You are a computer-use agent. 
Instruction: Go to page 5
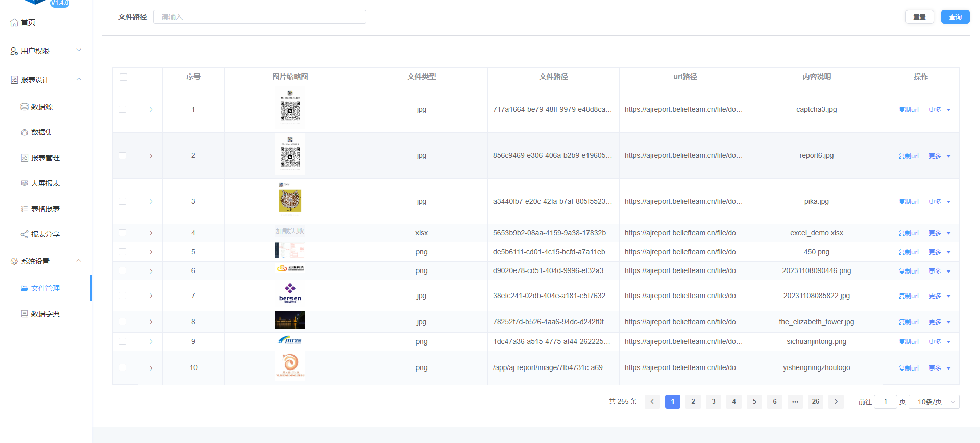point(754,402)
